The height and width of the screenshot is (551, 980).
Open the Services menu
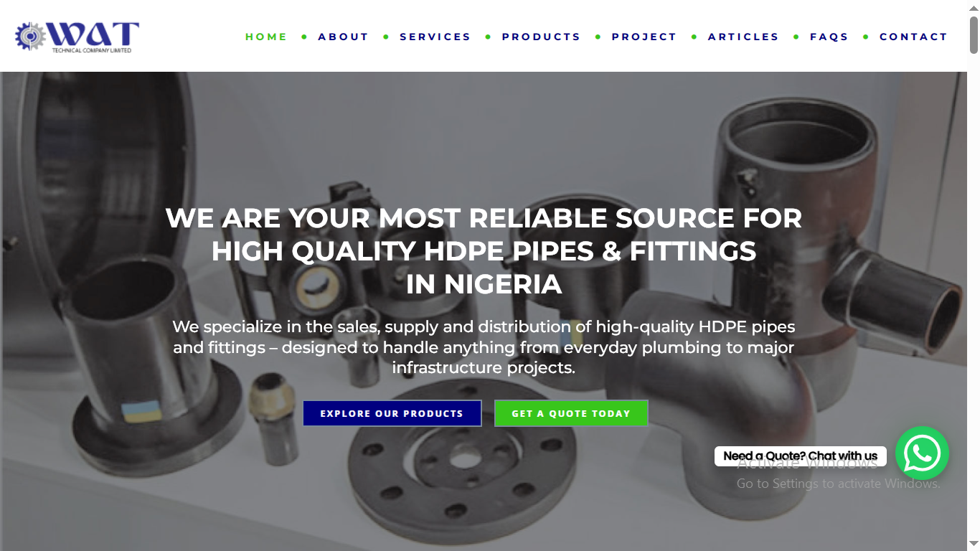pos(435,37)
